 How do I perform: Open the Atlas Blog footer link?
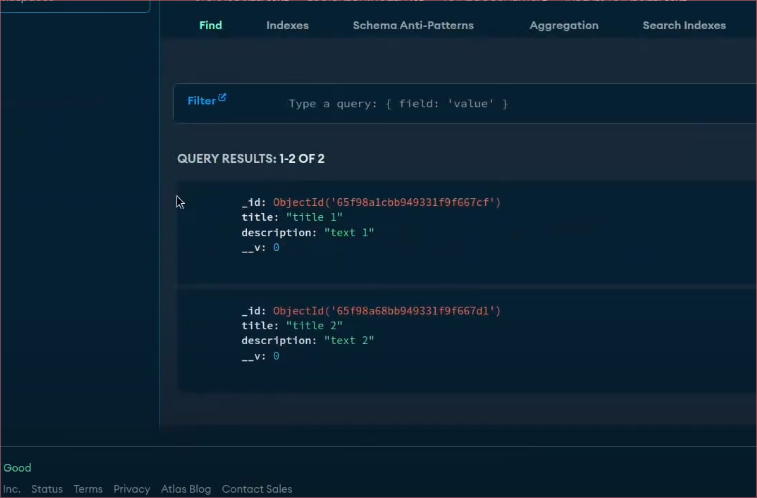(186, 489)
